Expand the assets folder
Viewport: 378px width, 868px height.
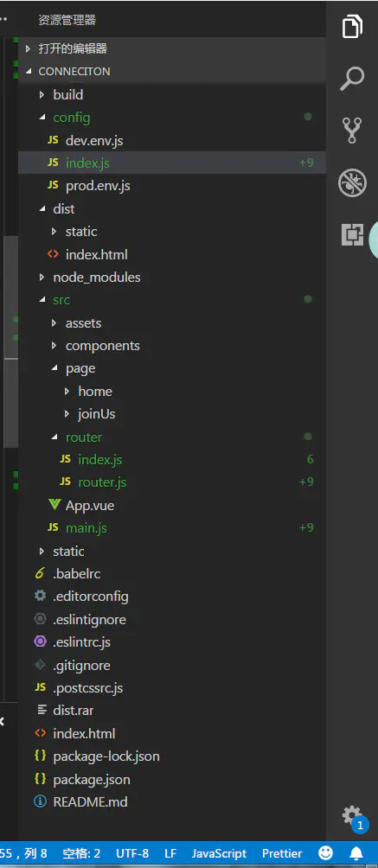pyautogui.click(x=172, y=322)
